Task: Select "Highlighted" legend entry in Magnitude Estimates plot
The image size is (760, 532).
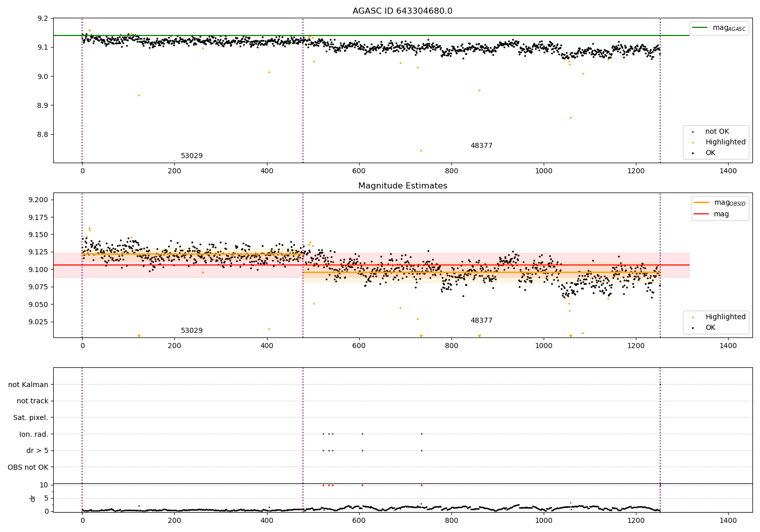Action: click(726, 317)
